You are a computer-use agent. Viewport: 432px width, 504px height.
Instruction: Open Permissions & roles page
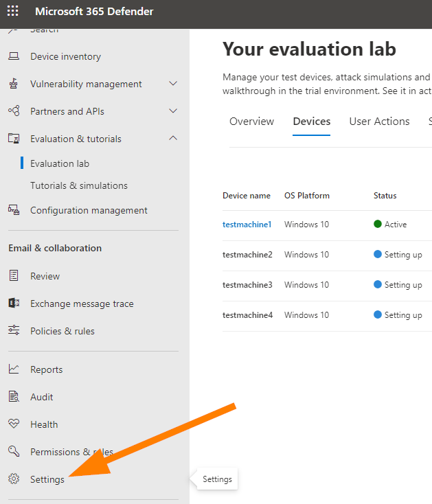[x=71, y=452]
